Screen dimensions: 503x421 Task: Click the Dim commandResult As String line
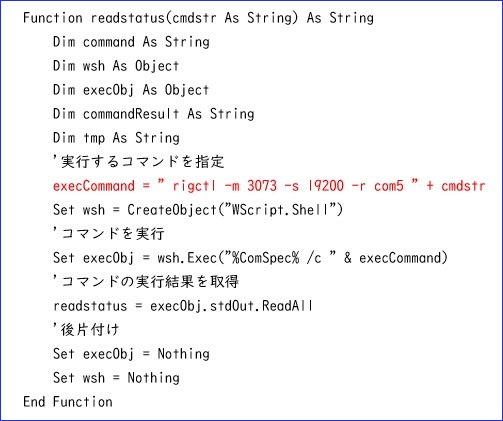point(154,114)
